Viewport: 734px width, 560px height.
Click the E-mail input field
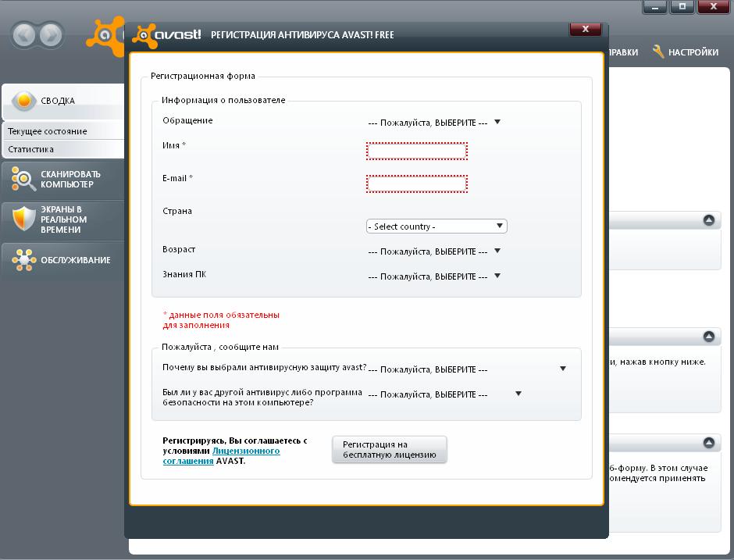pos(417,184)
